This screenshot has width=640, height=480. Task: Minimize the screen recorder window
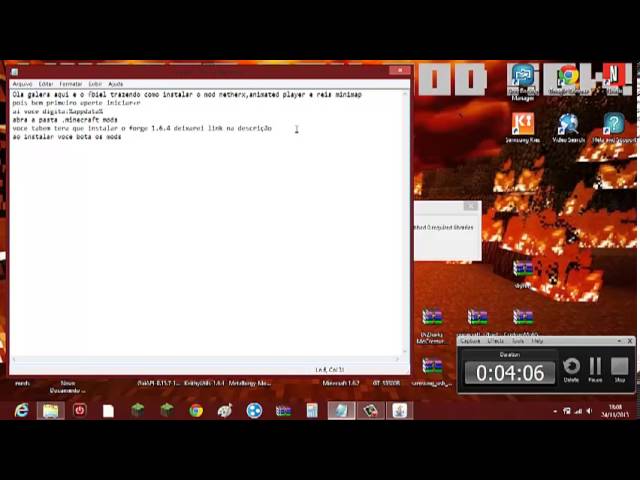(x=619, y=341)
